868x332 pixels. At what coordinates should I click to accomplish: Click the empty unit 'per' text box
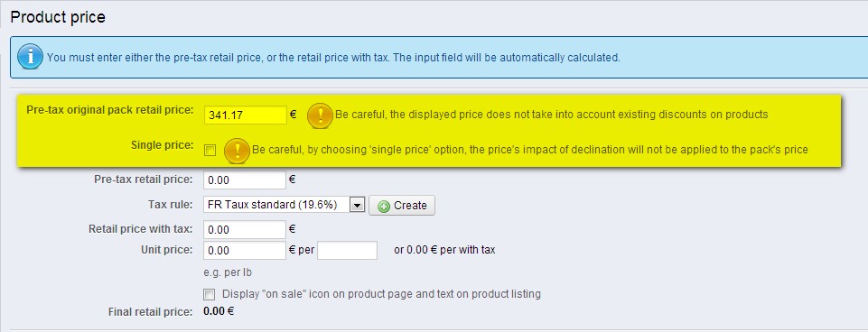point(347,250)
